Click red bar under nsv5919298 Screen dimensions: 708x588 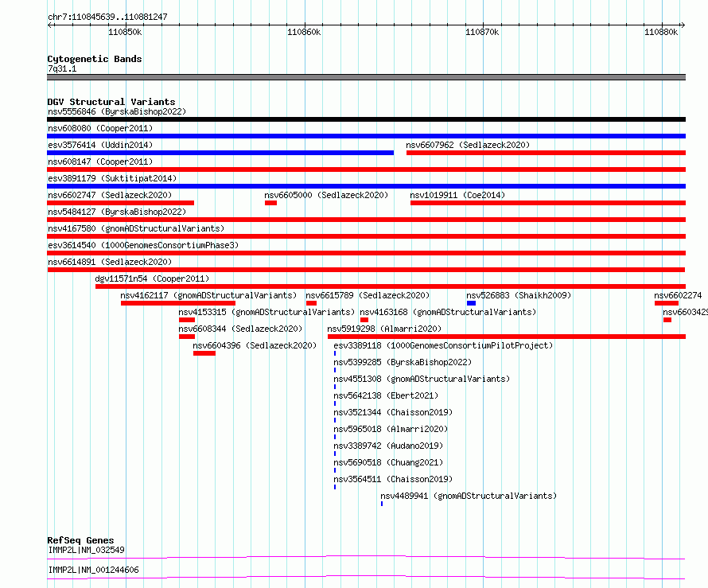click(x=507, y=337)
